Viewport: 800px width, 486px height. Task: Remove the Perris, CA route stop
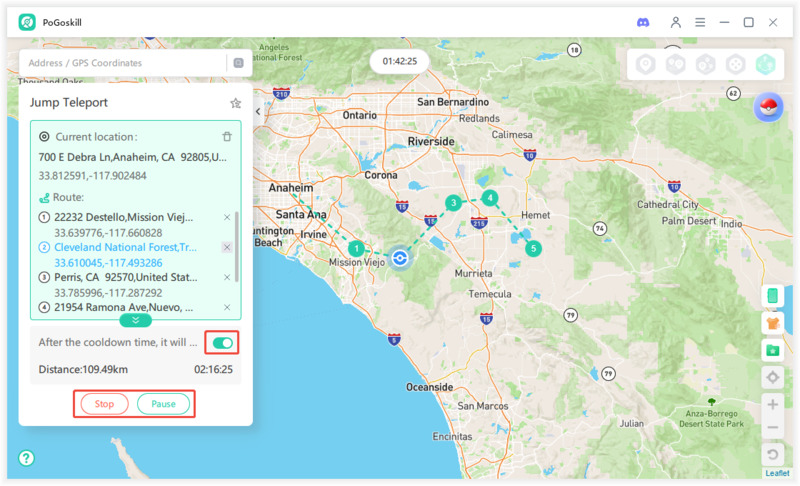(227, 277)
